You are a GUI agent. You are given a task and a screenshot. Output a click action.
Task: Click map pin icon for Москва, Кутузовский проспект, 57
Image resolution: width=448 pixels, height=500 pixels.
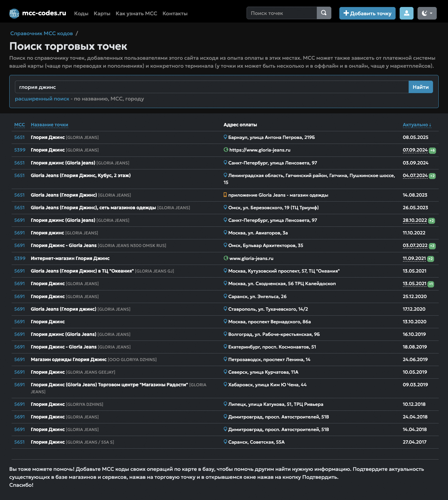pyautogui.click(x=225, y=271)
